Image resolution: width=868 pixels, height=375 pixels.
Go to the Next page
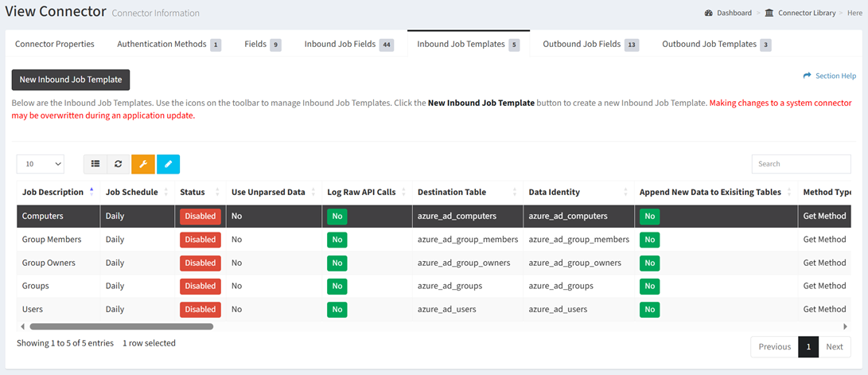[834, 346]
